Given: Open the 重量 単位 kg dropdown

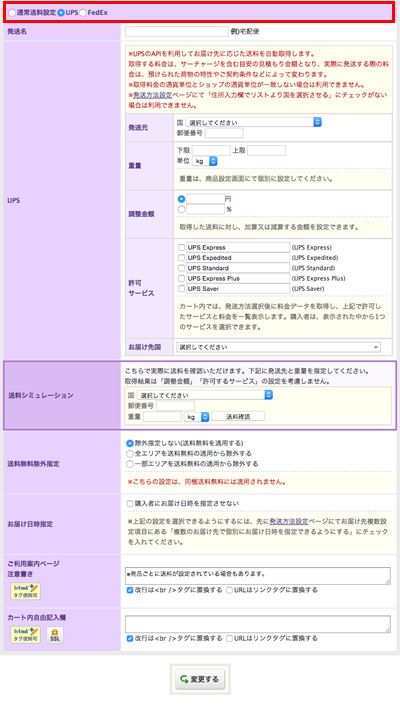Looking at the screenshot, I should pyautogui.click(x=204, y=161).
